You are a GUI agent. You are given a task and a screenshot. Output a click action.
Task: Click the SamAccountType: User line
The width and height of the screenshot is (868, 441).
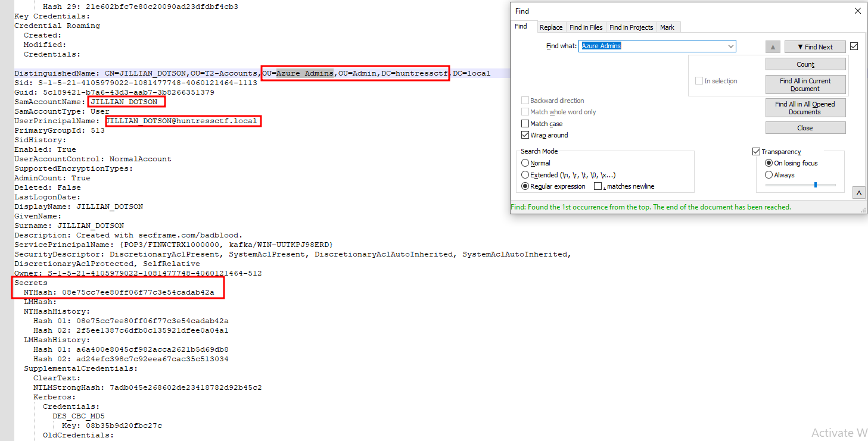pos(62,111)
